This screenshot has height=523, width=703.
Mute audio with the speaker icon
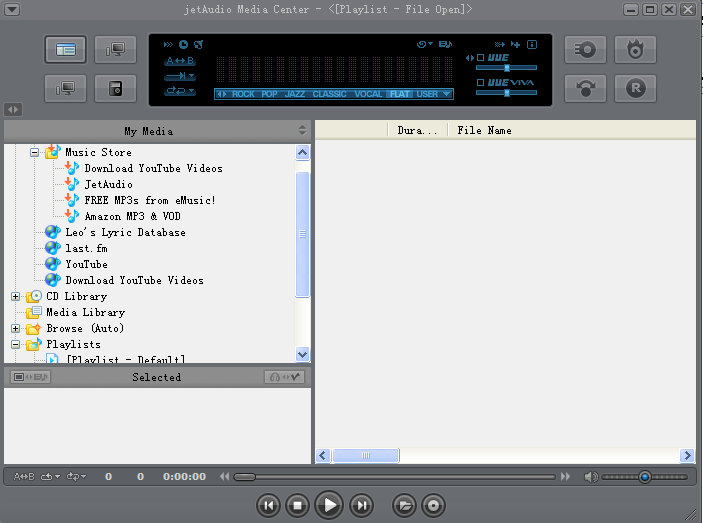pyautogui.click(x=591, y=477)
